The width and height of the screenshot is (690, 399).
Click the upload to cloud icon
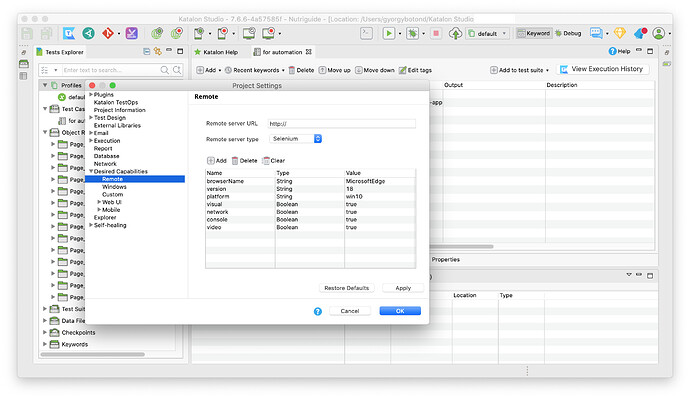(x=455, y=33)
